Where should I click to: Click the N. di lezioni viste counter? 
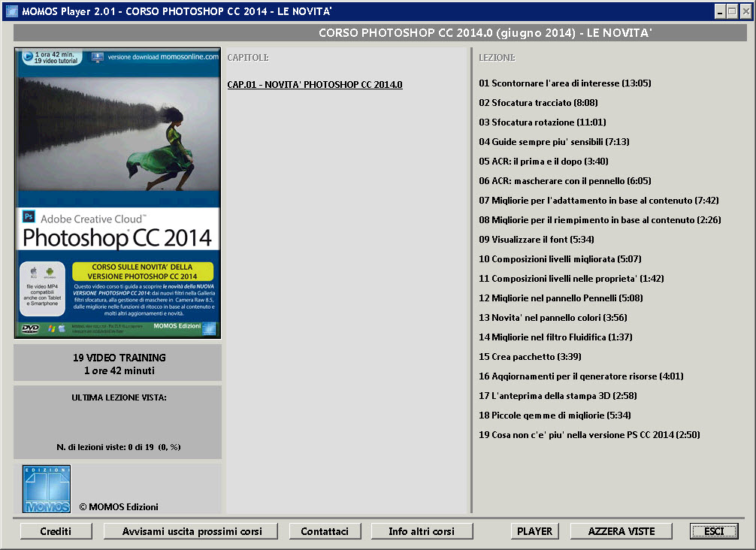click(119, 447)
